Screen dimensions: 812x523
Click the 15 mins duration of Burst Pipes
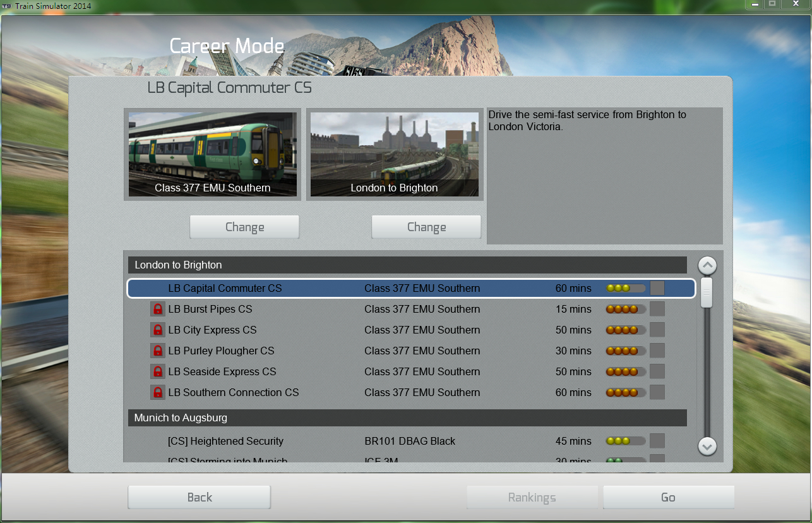pyautogui.click(x=573, y=309)
